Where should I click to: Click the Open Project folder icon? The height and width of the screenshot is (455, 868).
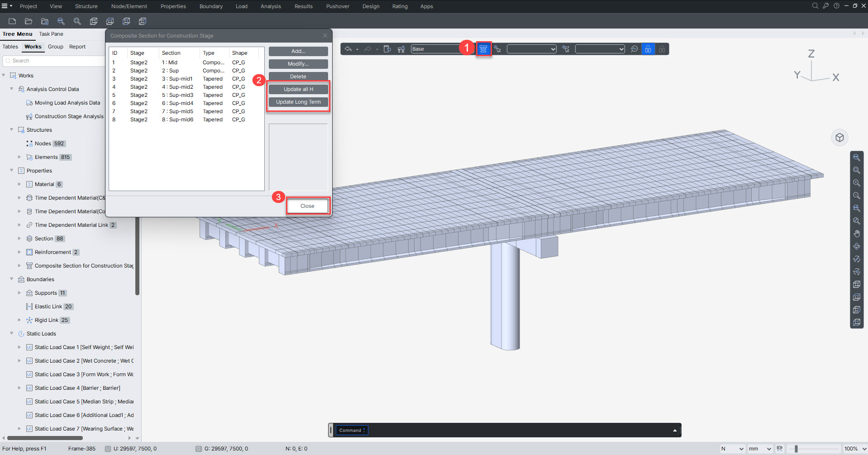pyautogui.click(x=29, y=21)
